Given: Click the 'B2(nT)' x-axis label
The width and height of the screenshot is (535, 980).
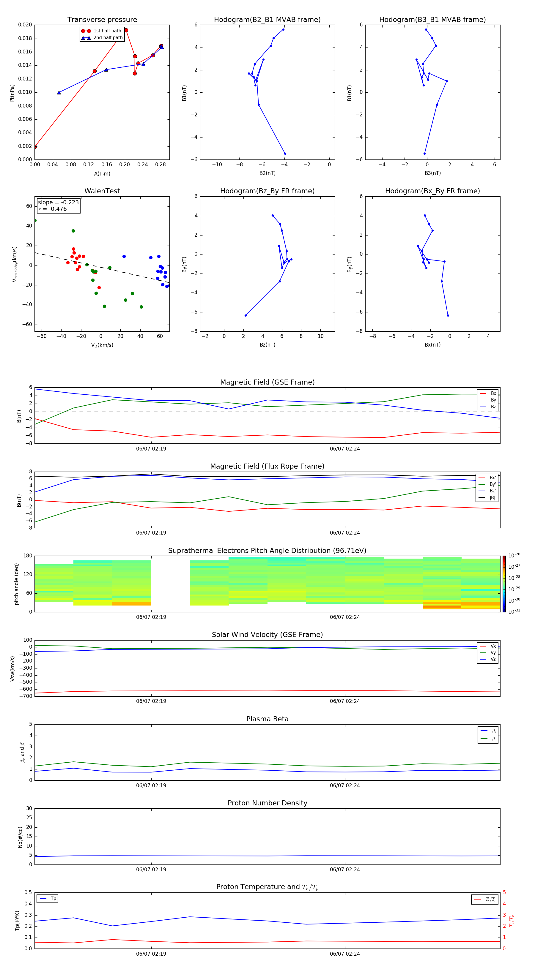Looking at the screenshot, I should [267, 173].
